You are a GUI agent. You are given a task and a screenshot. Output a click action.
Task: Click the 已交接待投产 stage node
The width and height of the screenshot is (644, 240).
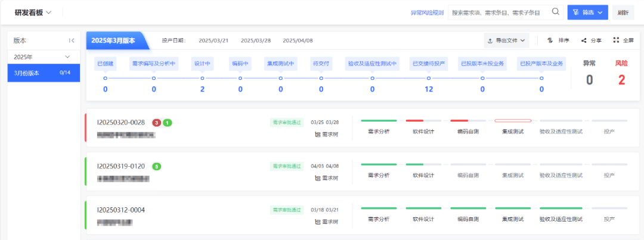[429, 78]
